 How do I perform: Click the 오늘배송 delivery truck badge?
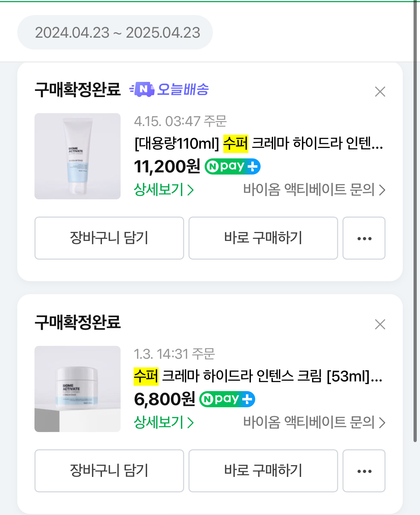point(169,89)
